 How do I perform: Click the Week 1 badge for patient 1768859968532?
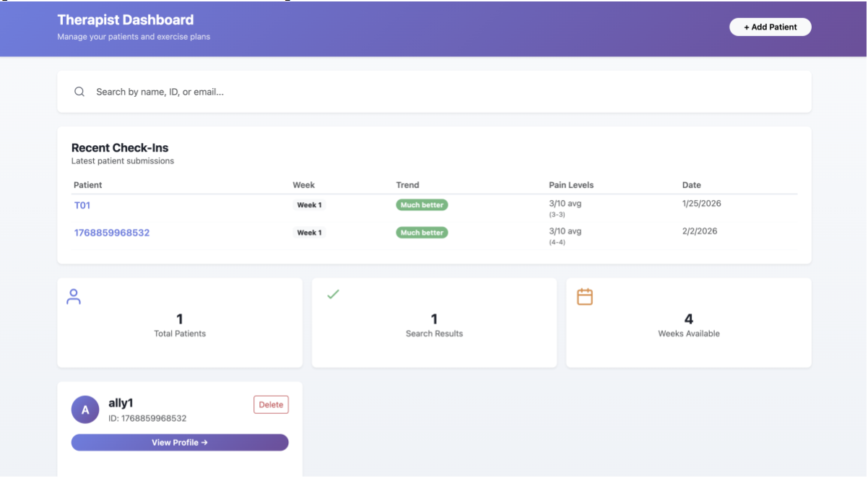coord(309,232)
